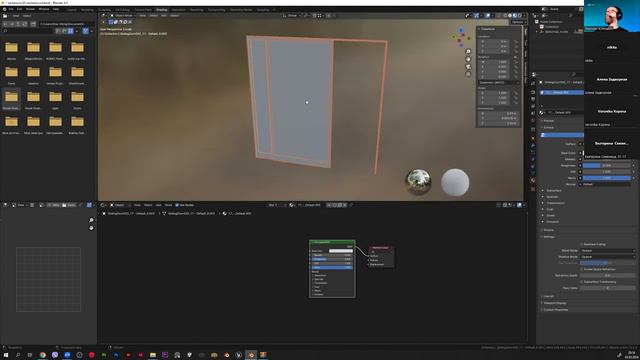Click Refraction Depth field in settings

pyautogui.click(x=607, y=276)
